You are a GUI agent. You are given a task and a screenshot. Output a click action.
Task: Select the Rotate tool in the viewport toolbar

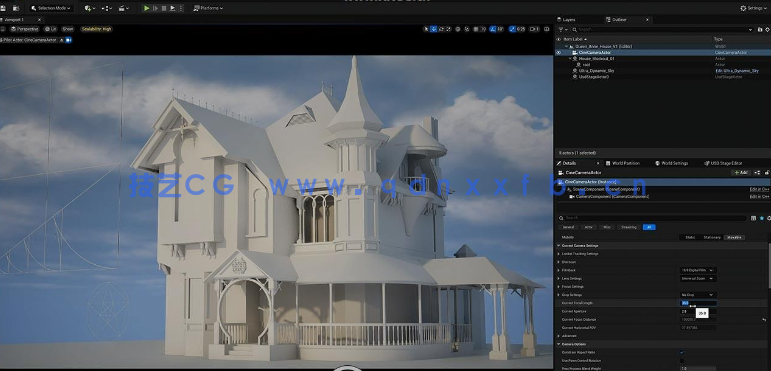441,29
